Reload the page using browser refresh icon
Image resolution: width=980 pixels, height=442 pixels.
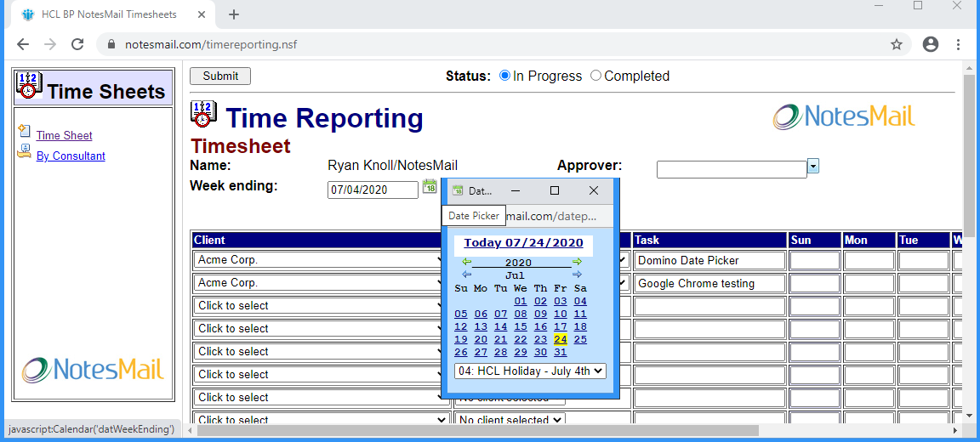click(77, 44)
